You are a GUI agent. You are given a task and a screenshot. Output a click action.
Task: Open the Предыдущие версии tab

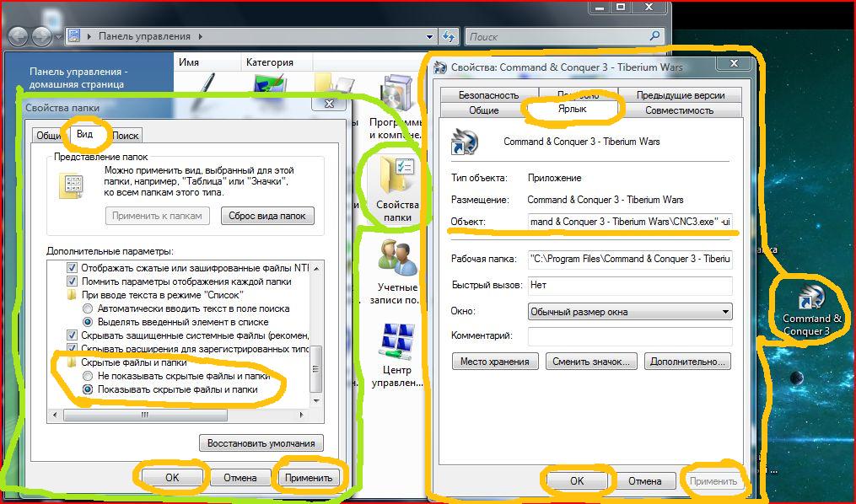coord(681,95)
